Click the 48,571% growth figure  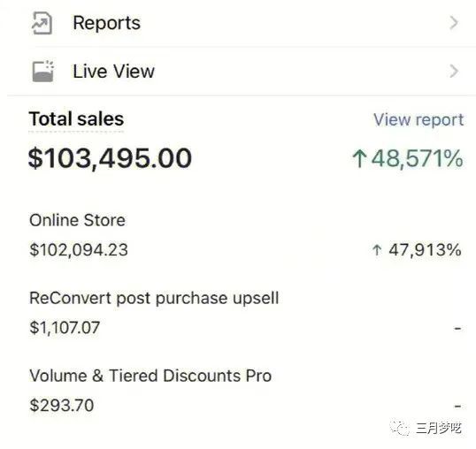[x=418, y=158]
